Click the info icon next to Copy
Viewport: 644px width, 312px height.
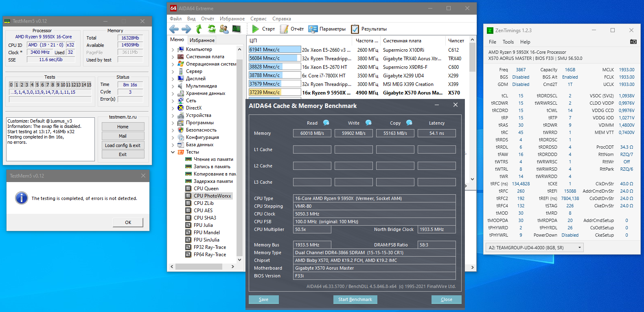409,123
